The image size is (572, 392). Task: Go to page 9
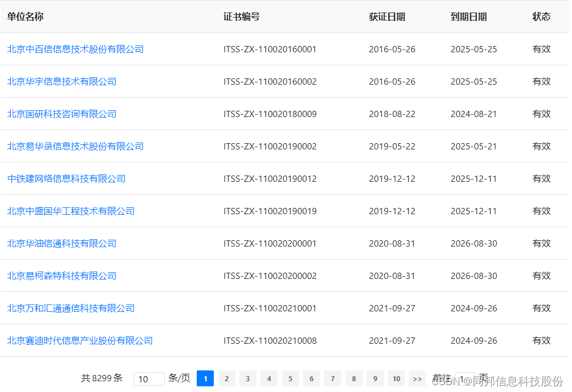pyautogui.click(x=375, y=378)
